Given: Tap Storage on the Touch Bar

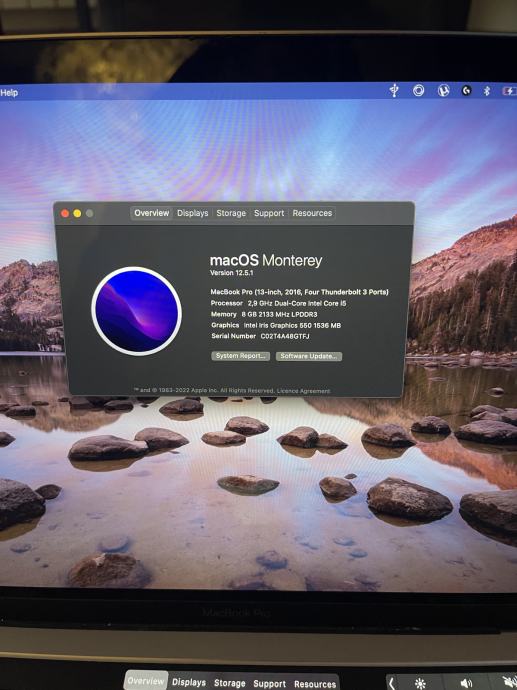Looking at the screenshot, I should pyautogui.click(x=229, y=683).
